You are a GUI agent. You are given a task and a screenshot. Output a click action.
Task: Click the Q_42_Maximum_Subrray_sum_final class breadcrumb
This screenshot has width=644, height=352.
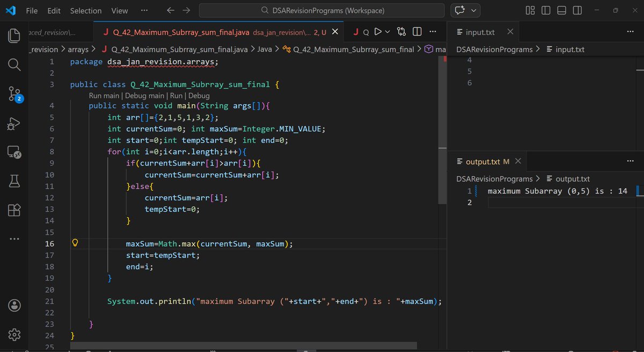(349, 49)
